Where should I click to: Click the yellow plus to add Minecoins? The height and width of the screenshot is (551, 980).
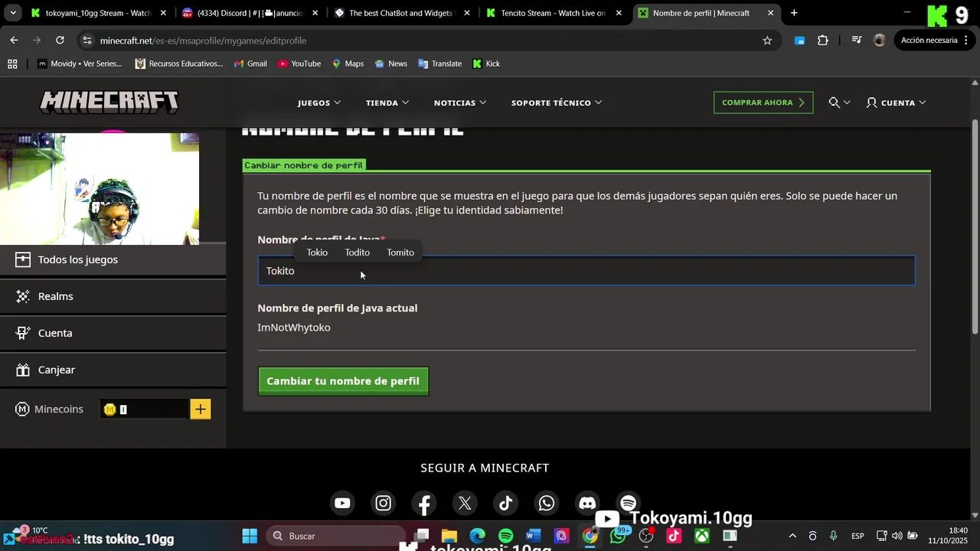200,409
